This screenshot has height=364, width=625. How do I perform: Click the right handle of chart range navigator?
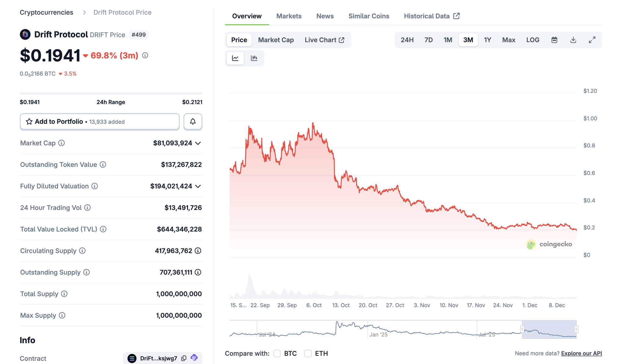pyautogui.click(x=576, y=329)
